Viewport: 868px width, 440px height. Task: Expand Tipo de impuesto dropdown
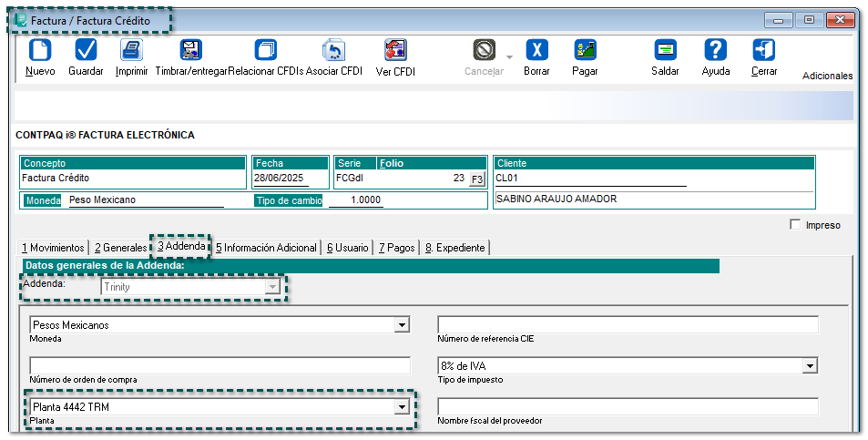[x=811, y=366]
